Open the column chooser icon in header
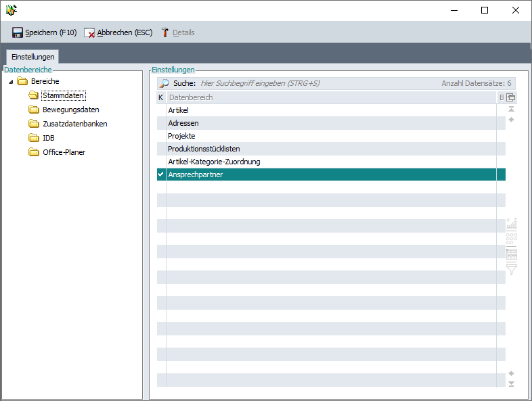The image size is (532, 401). pos(512,97)
